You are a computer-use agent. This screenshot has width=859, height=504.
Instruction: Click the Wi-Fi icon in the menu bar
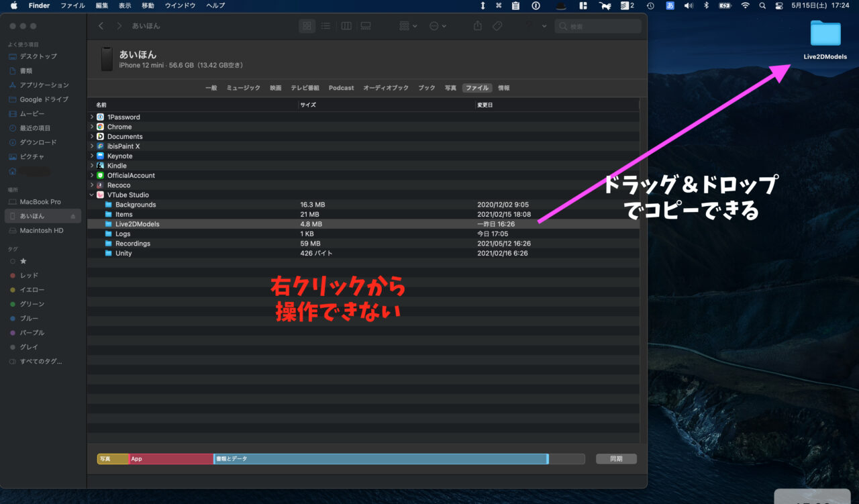click(746, 5)
